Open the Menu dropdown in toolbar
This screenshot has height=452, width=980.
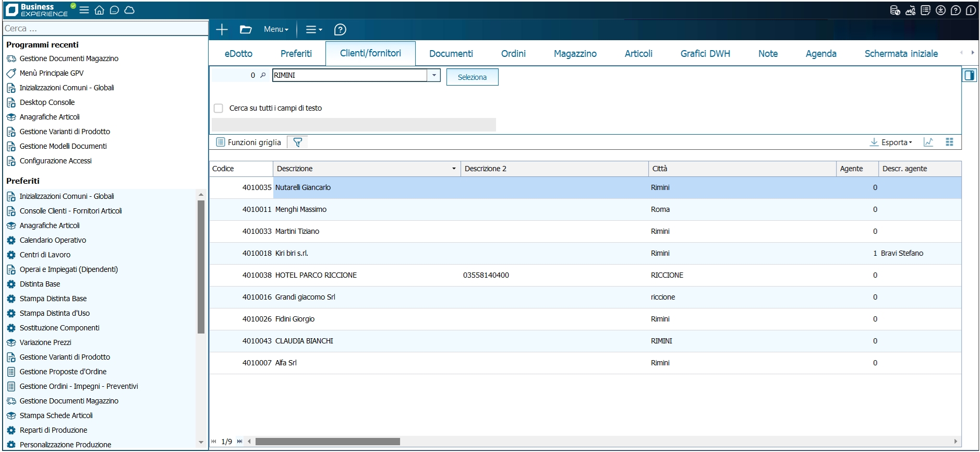coord(276,30)
